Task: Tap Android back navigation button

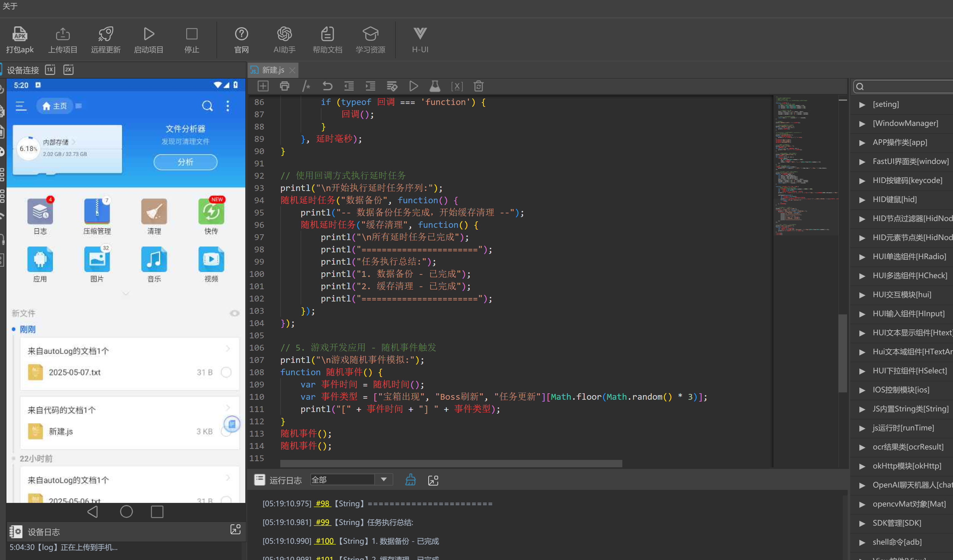Action: pyautogui.click(x=93, y=511)
